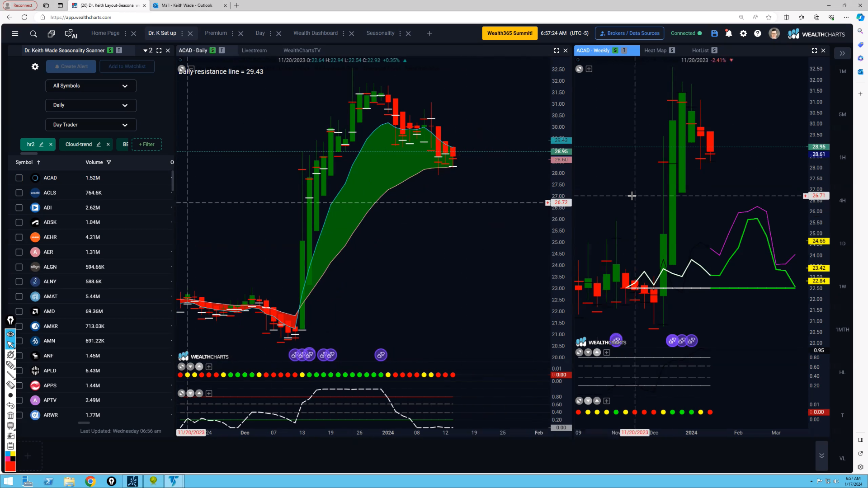Maximize the Seasonality Scanner panel

[159, 51]
